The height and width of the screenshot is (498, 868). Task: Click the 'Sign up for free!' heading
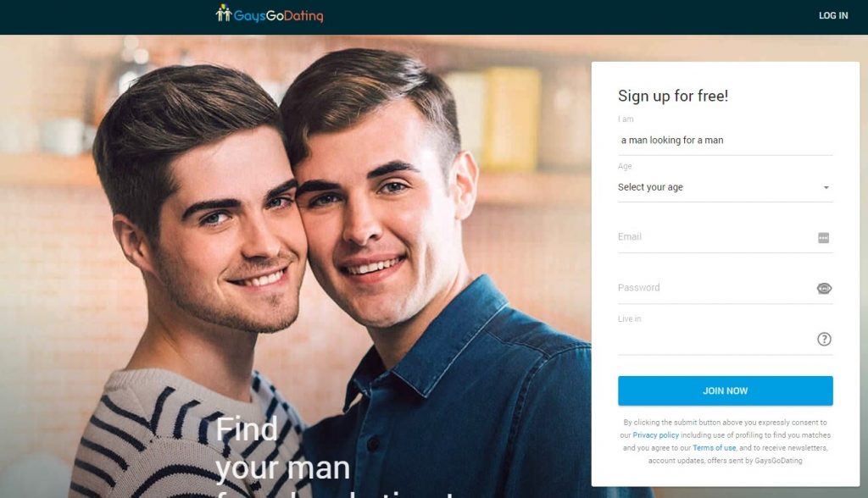[672, 96]
